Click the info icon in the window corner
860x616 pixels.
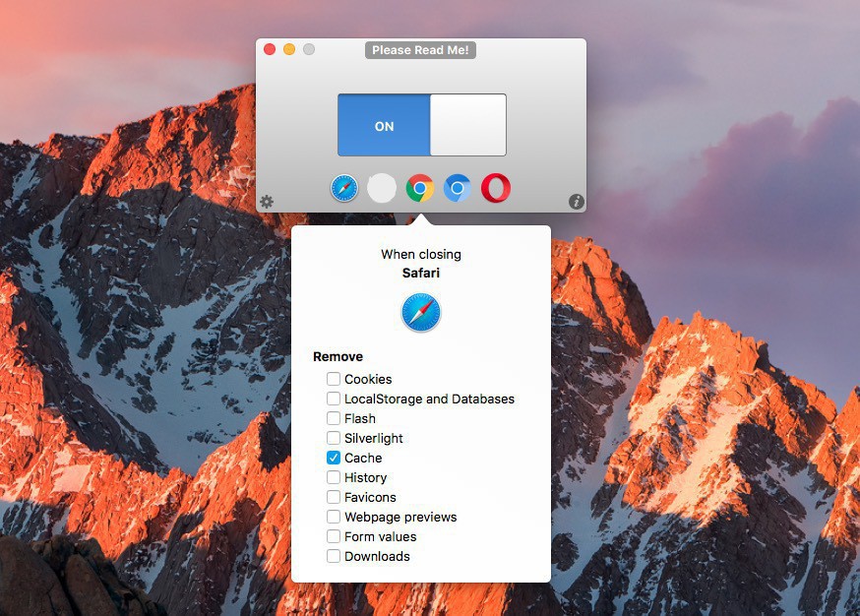(577, 202)
